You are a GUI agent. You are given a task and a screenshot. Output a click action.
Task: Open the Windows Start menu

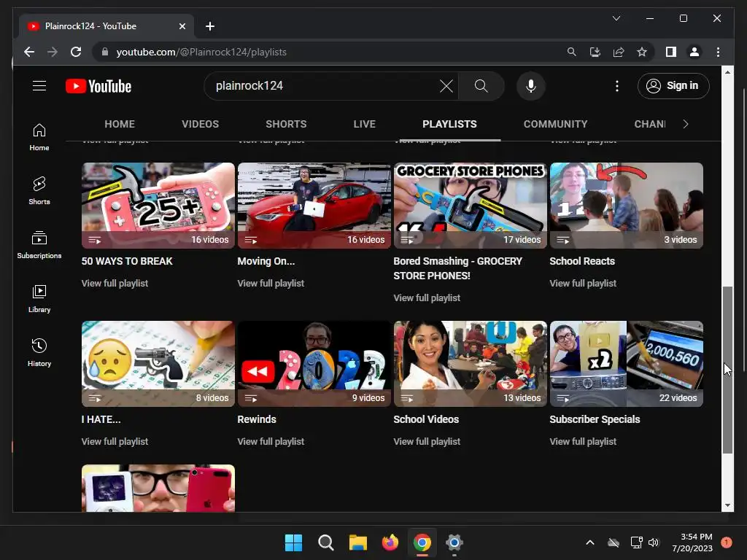click(293, 542)
